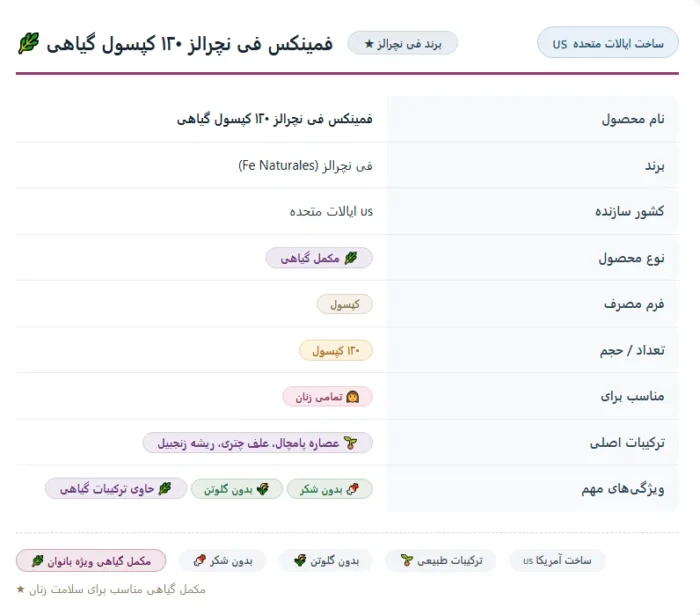Click the leaf icon in حاوی ترکیبات گیاهی tag
Image resolution: width=700 pixels, height=615 pixels.
[165, 489]
